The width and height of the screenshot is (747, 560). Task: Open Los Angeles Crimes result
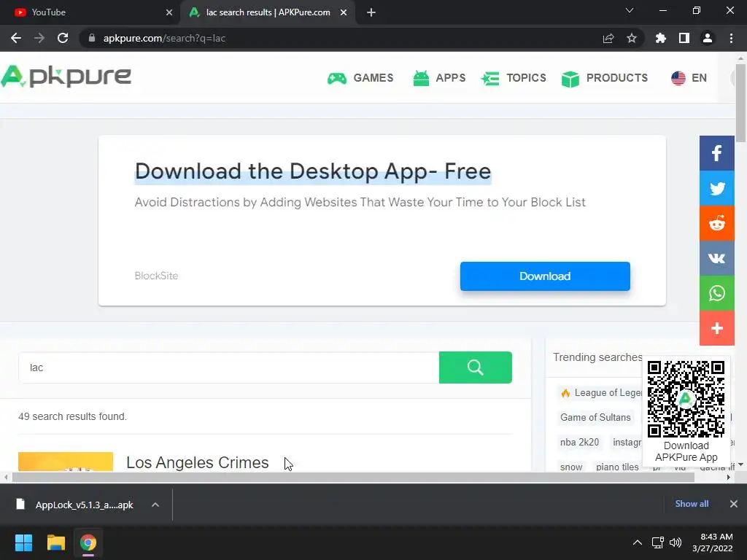[x=197, y=462]
